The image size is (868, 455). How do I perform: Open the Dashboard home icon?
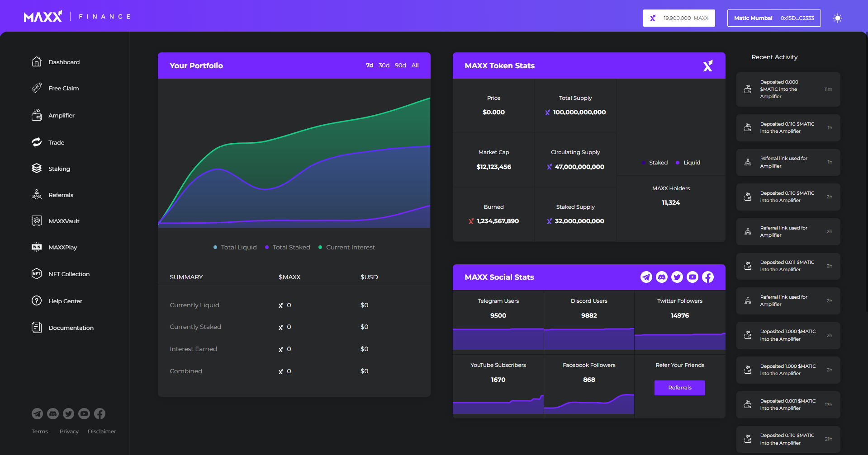tap(37, 61)
